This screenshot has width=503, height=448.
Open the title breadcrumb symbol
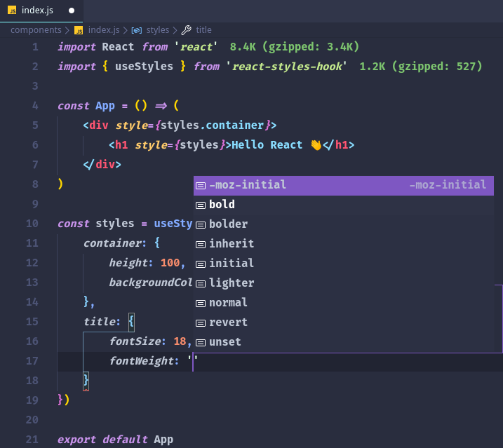[203, 30]
